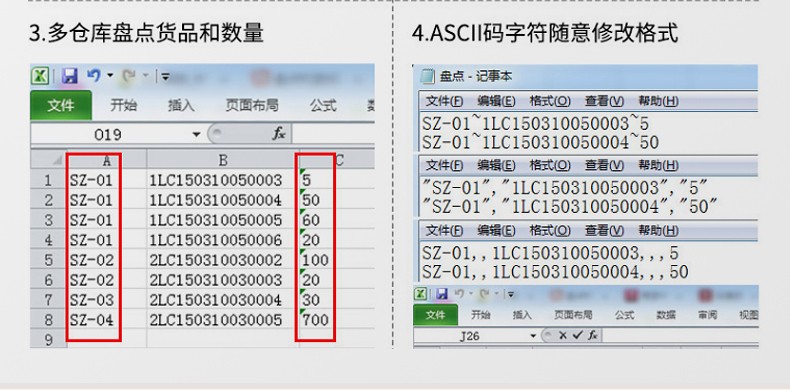Open the Undo dropdown arrow in left Excel
The height and width of the screenshot is (390, 790).
click(109, 77)
